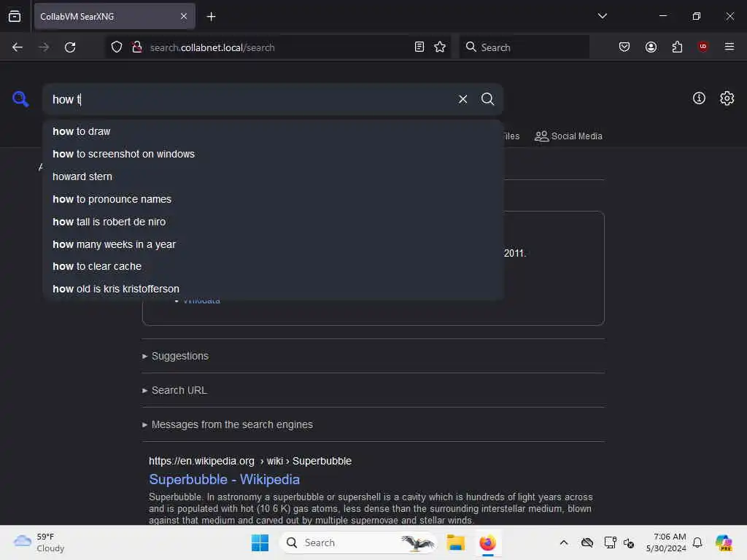Focus the Firefox toolbar Search box

pos(524,47)
